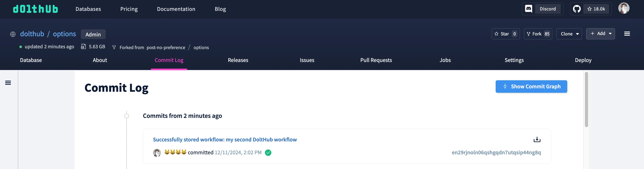Fork the options database

pos(538,34)
